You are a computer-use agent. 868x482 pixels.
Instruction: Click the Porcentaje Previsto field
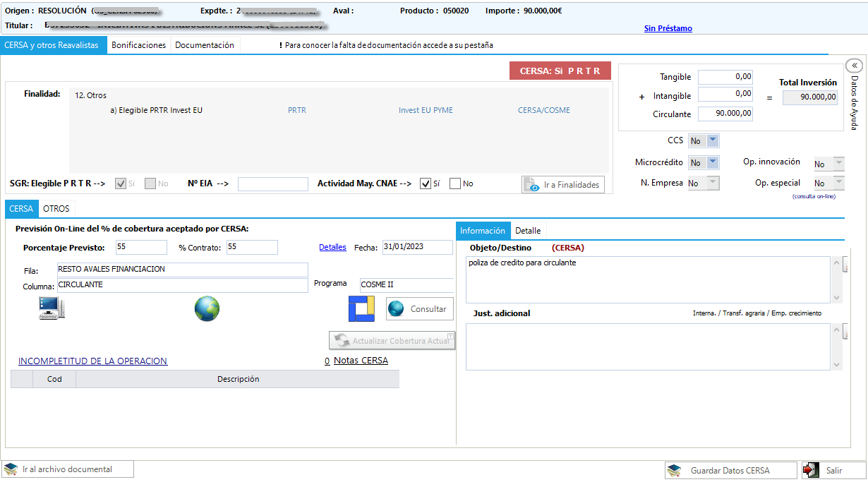[x=141, y=247]
